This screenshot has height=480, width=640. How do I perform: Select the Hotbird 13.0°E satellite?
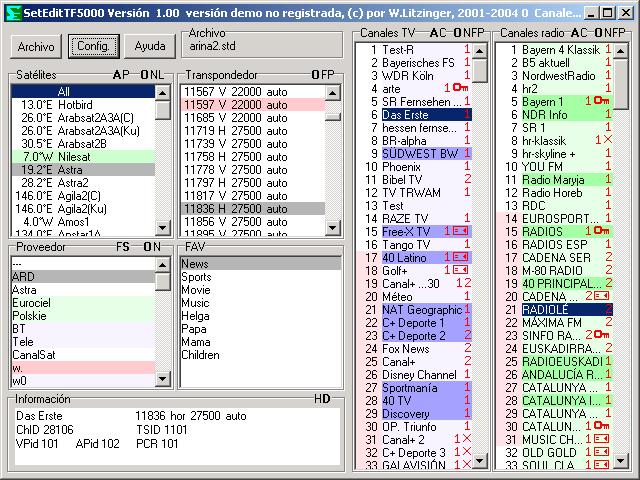[x=70, y=104]
